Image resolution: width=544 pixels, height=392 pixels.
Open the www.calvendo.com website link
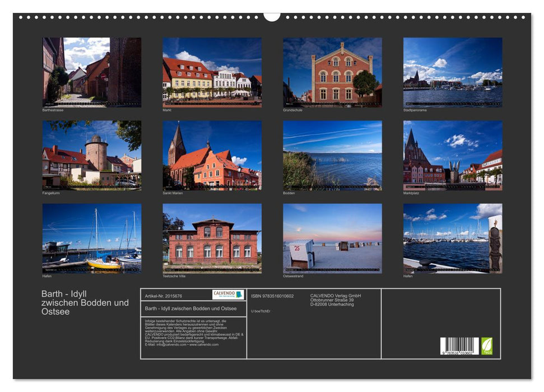coord(203,344)
